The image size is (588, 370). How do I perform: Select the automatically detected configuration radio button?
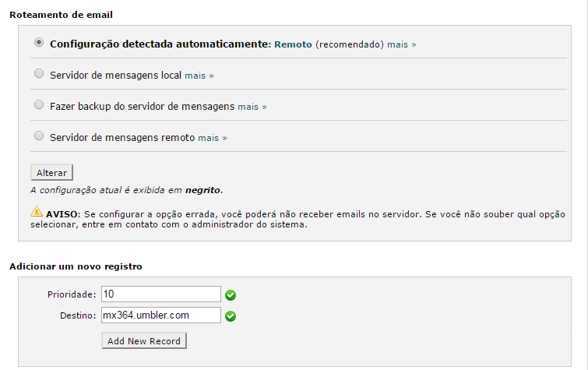[x=39, y=42]
